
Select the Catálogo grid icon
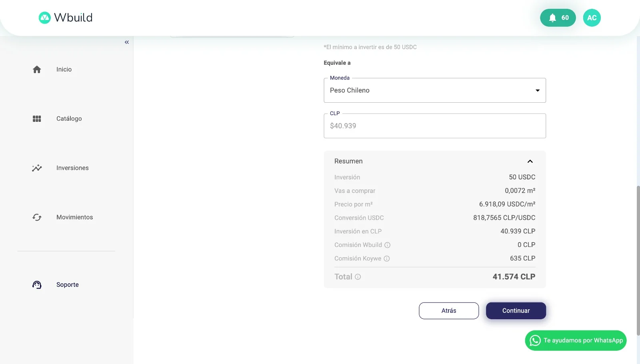point(36,118)
